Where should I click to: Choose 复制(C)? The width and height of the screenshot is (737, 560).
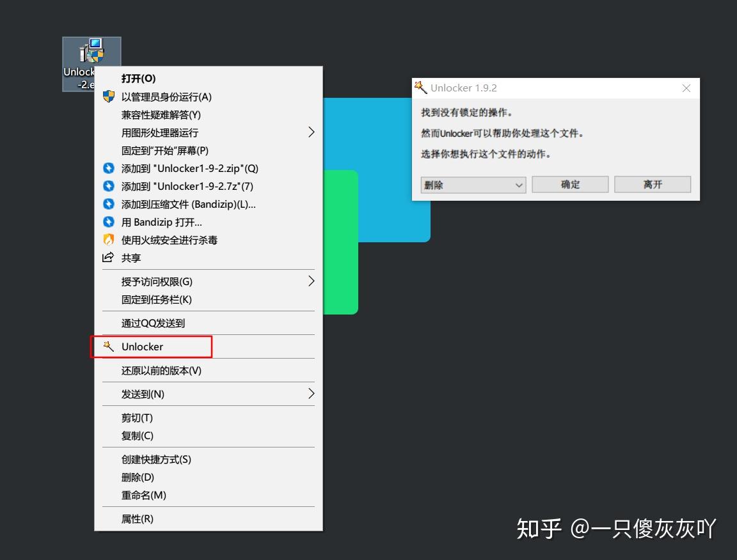pos(209,435)
